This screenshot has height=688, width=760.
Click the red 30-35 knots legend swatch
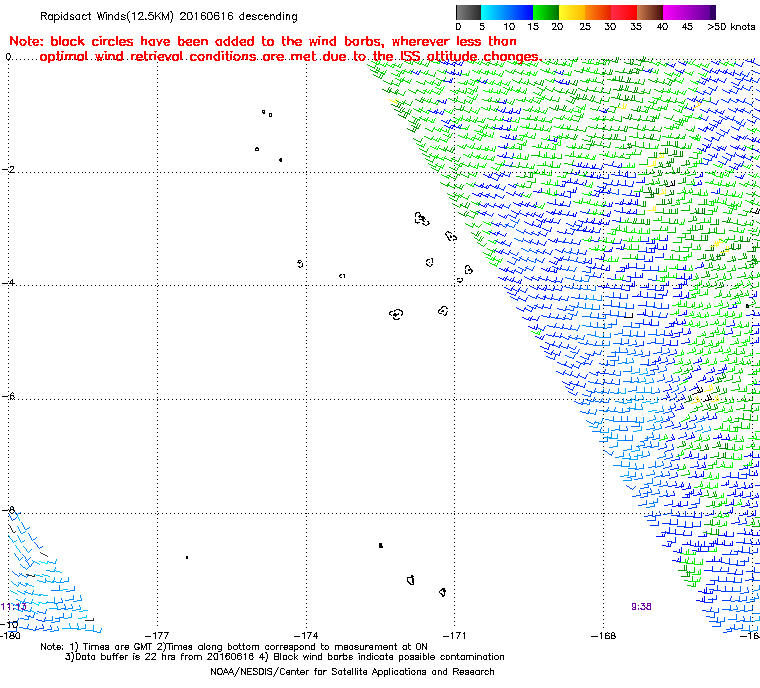624,12
